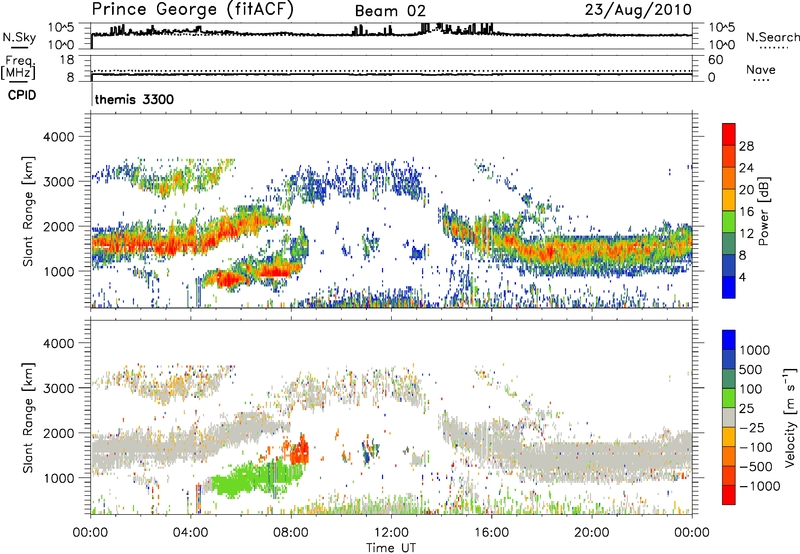
Task: Select the red bottom segment of the velocity color bar
Action: pyautogui.click(x=729, y=495)
